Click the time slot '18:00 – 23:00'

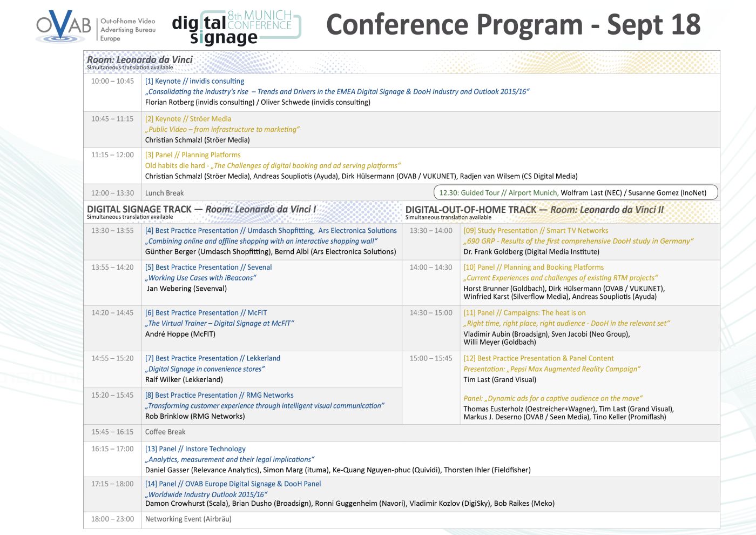(112, 519)
